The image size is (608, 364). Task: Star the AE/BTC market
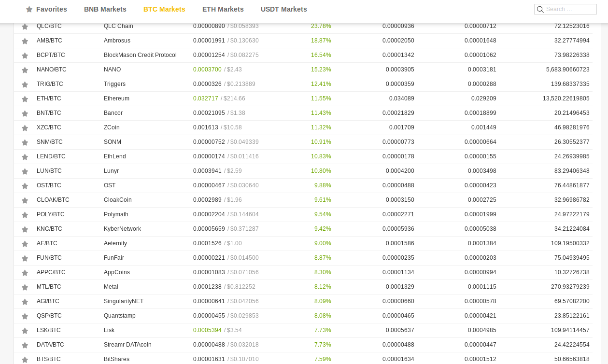click(x=25, y=244)
